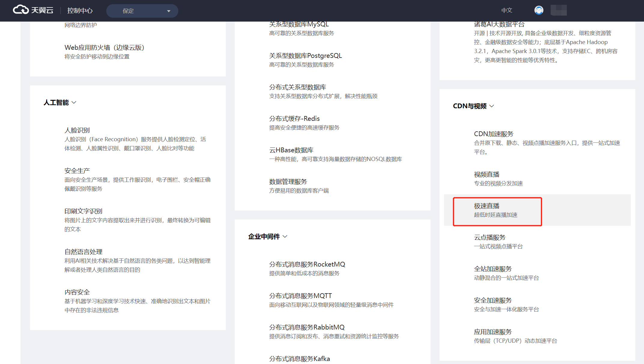Open 内容安全 service
This screenshot has width=644, height=364.
pos(77,292)
